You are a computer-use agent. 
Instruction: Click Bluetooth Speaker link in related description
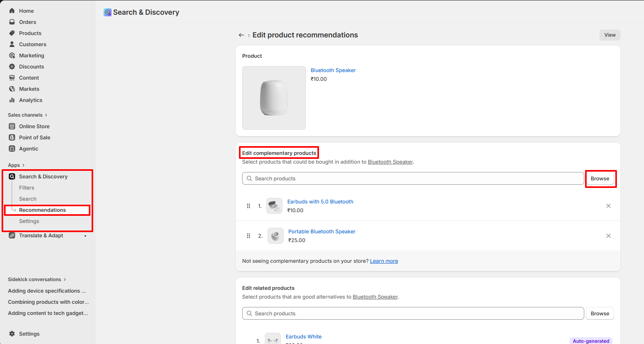tap(375, 297)
